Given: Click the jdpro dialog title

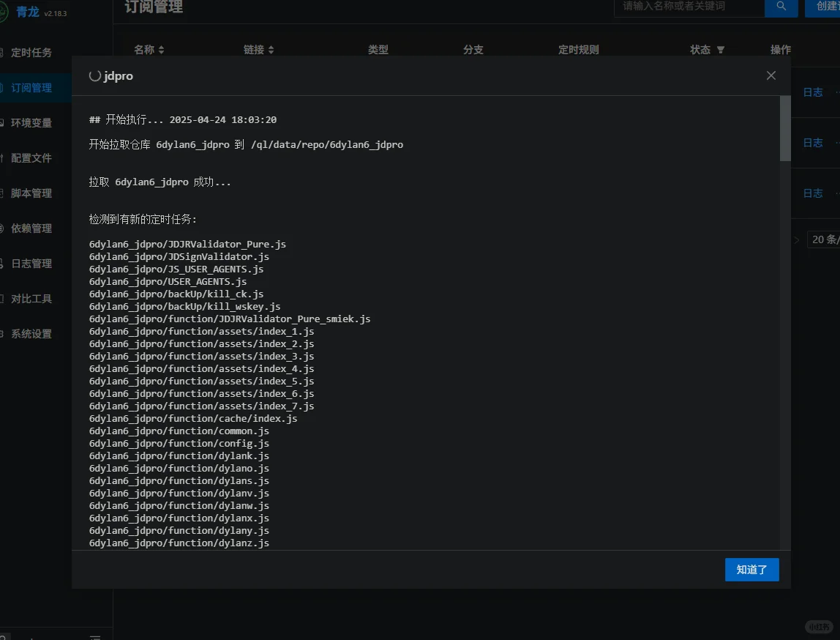Looking at the screenshot, I should (x=119, y=76).
